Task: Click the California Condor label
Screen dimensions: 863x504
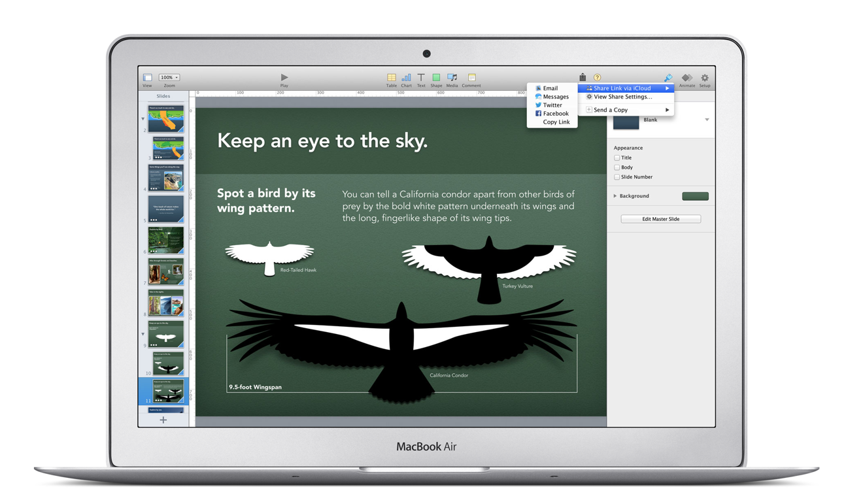Action: click(448, 375)
